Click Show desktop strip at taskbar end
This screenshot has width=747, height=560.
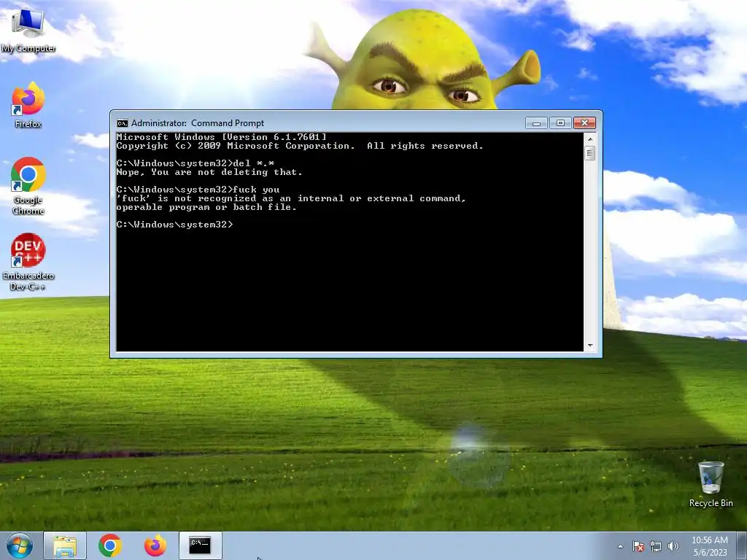(743, 545)
